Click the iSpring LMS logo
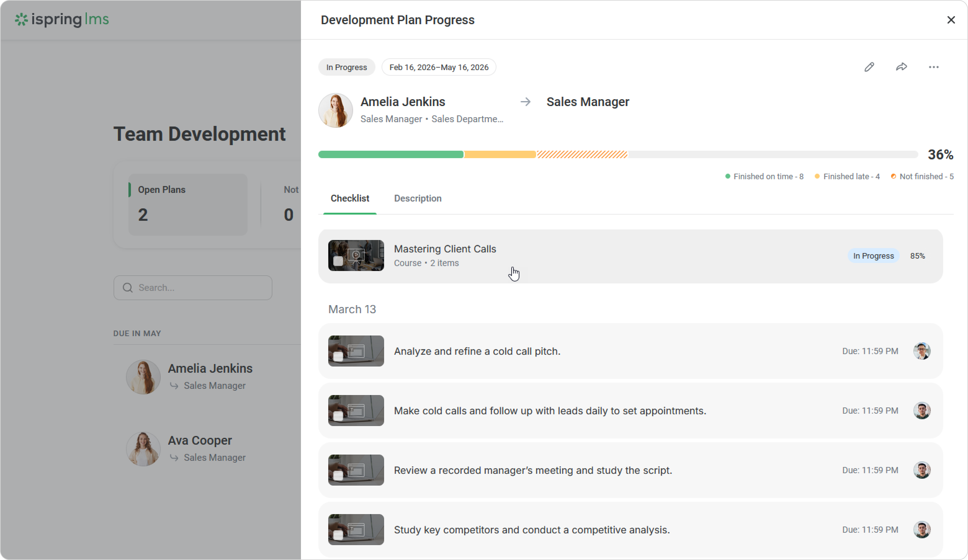The height and width of the screenshot is (560, 968). click(61, 19)
